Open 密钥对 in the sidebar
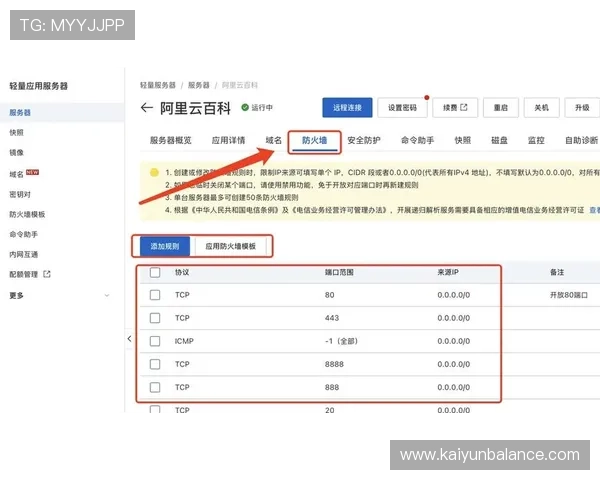This screenshot has width=600, height=480. (x=20, y=194)
